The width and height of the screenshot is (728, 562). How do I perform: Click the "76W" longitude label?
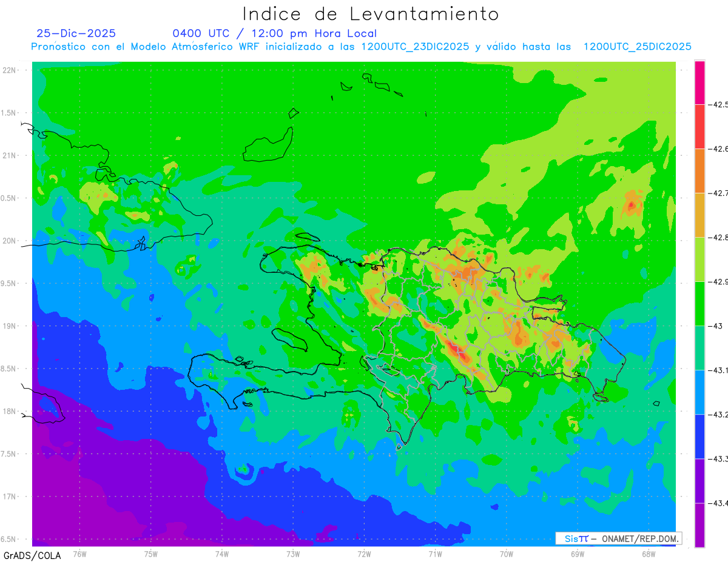[x=79, y=554]
